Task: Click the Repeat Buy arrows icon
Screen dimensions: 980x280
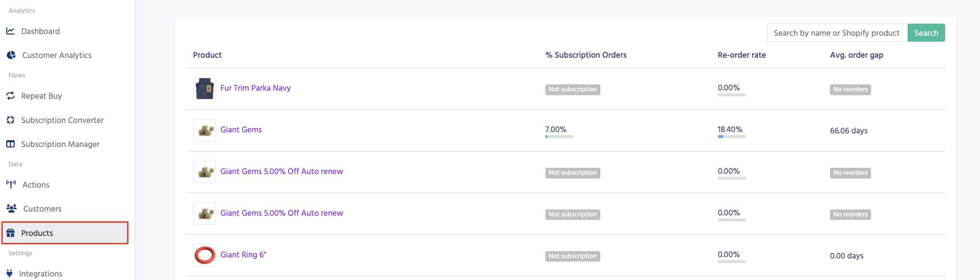Action: [x=11, y=96]
